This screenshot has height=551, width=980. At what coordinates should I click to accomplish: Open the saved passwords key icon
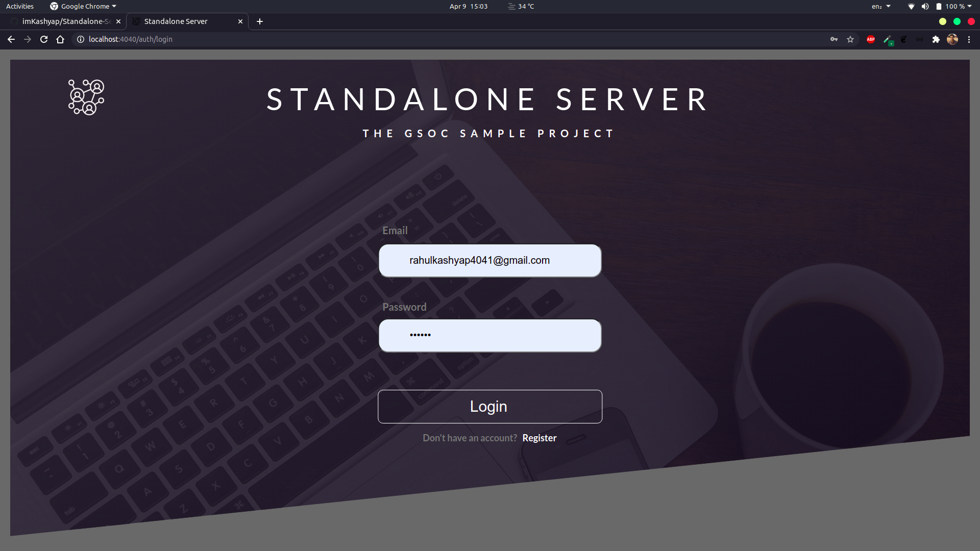click(834, 39)
